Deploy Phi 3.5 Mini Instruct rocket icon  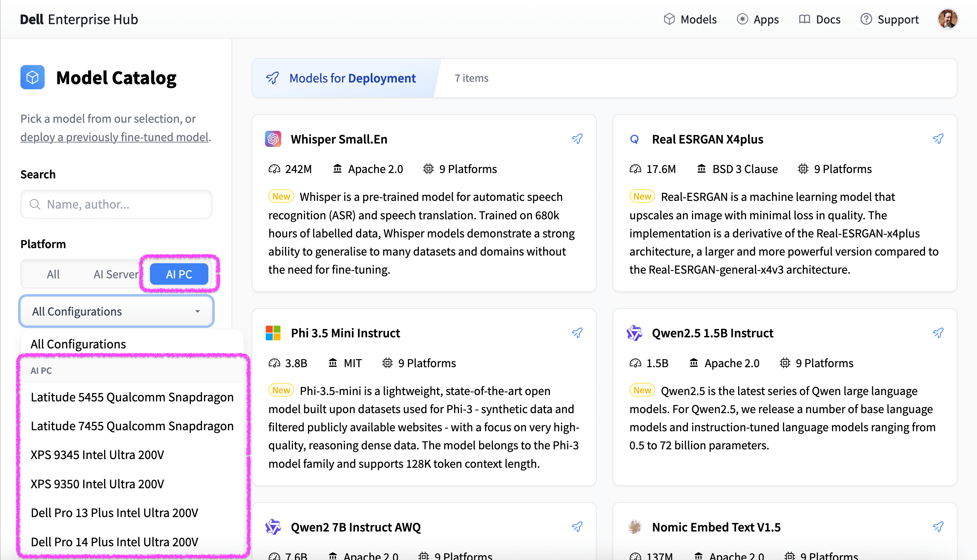click(577, 333)
